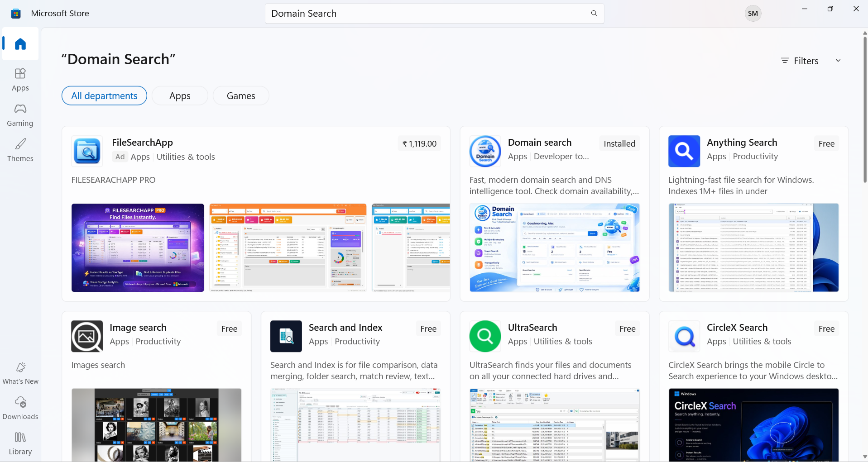The image size is (868, 462).
Task: Click the Free button for CircleX Search
Action: tap(826, 329)
